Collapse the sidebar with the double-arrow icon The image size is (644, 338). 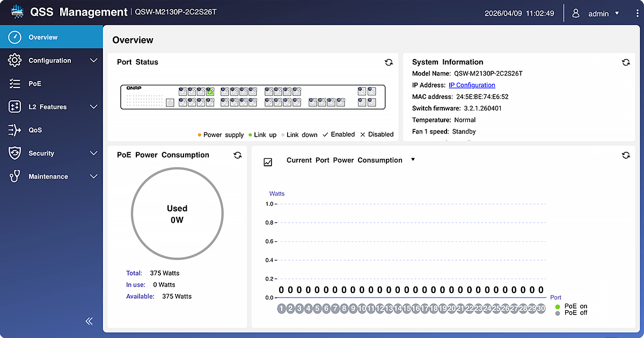point(89,321)
